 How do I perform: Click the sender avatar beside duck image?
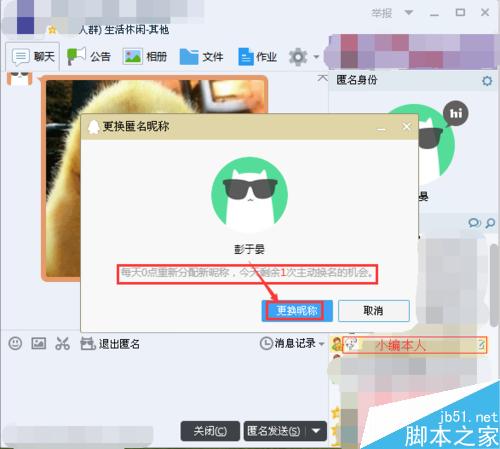point(20,79)
